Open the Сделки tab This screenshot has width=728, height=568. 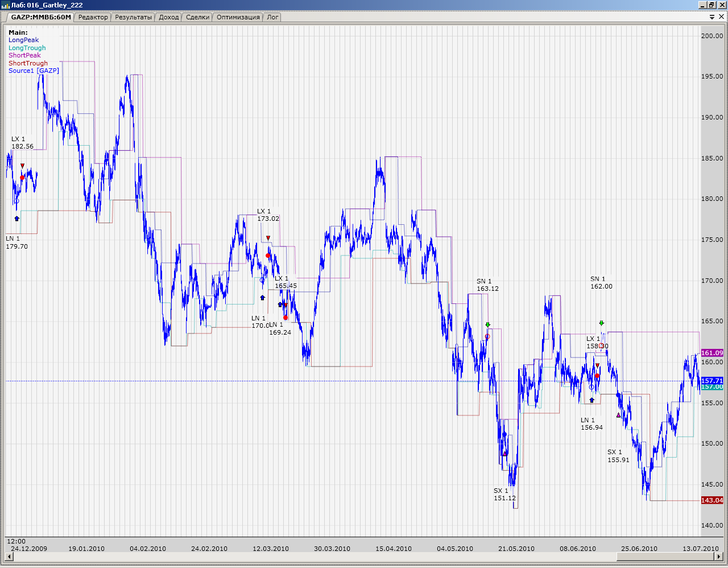[x=198, y=17]
